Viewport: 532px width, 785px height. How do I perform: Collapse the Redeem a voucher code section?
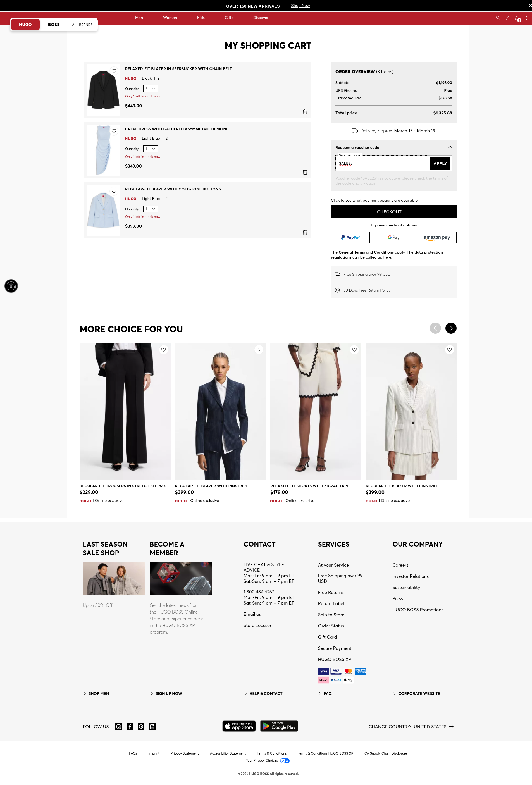point(450,147)
